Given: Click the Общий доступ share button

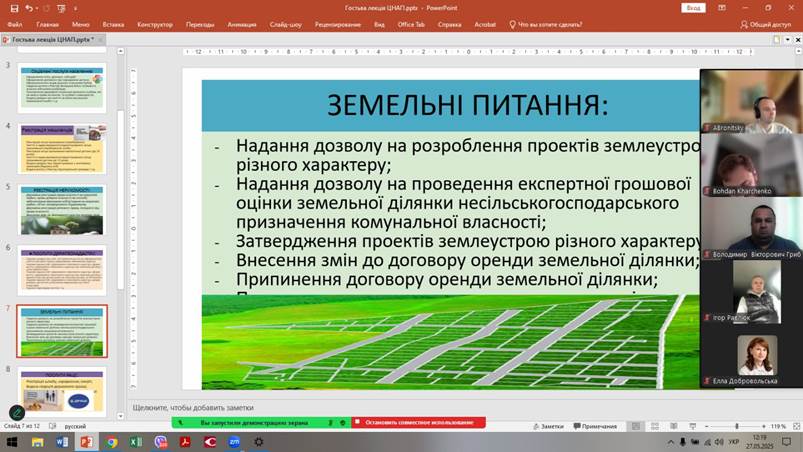Looking at the screenshot, I should [x=770, y=23].
